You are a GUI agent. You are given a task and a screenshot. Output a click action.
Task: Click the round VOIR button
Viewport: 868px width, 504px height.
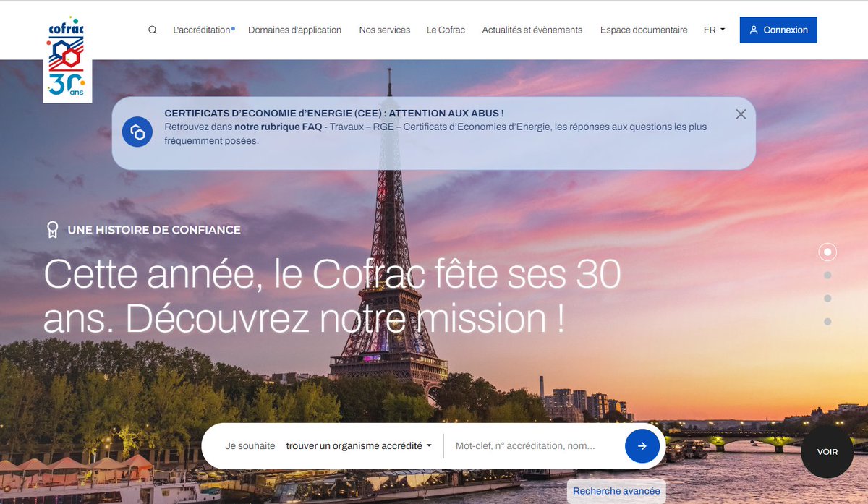tap(827, 452)
